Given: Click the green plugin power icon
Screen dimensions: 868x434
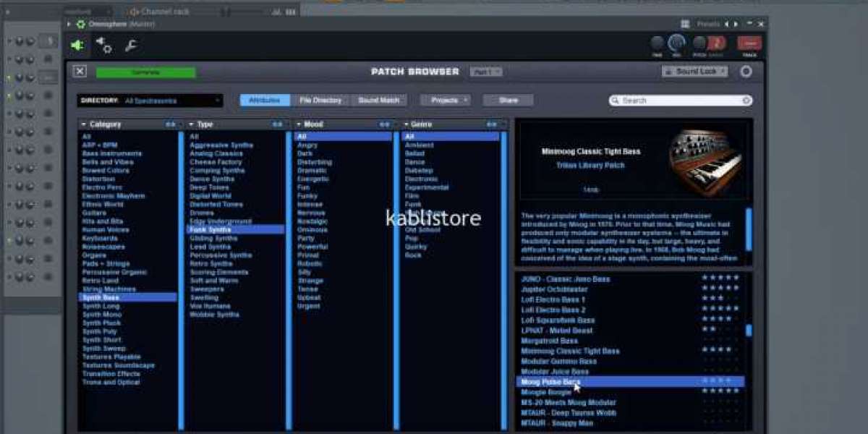Looking at the screenshot, I should point(77,46).
